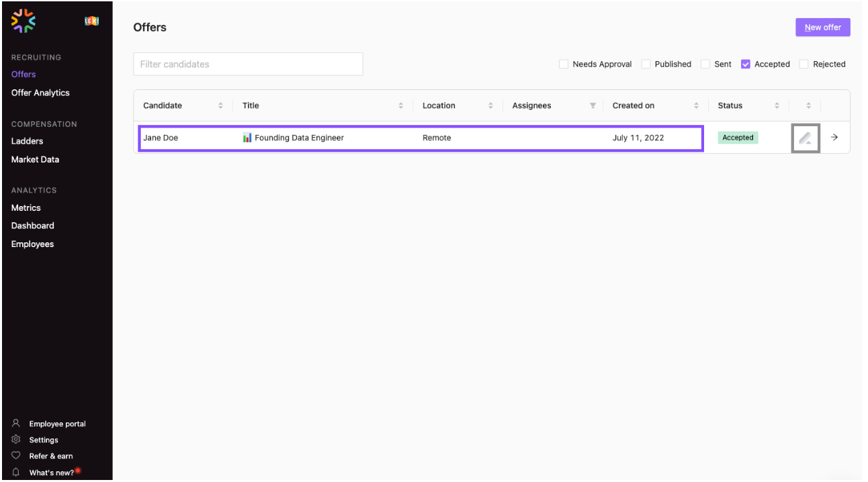This screenshot has height=482, width=868.
Task: Sort by Location column arrows
Action: pos(490,105)
